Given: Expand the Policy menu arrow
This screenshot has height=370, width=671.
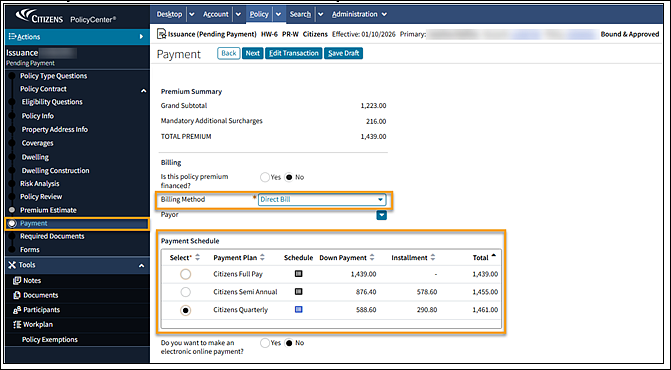Looking at the screenshot, I should 278,14.
